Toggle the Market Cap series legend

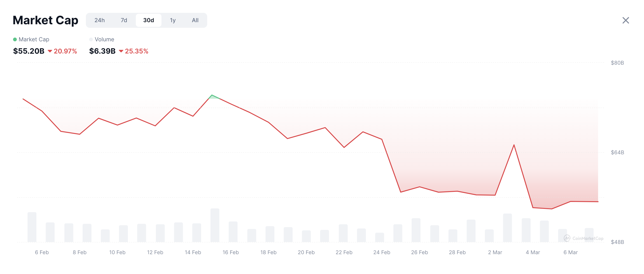coord(31,39)
